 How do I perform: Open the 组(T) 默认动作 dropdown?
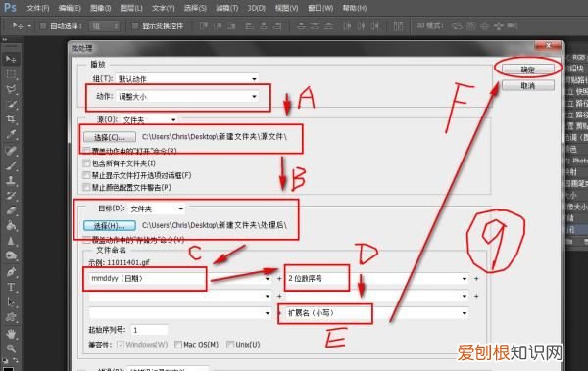pos(187,79)
